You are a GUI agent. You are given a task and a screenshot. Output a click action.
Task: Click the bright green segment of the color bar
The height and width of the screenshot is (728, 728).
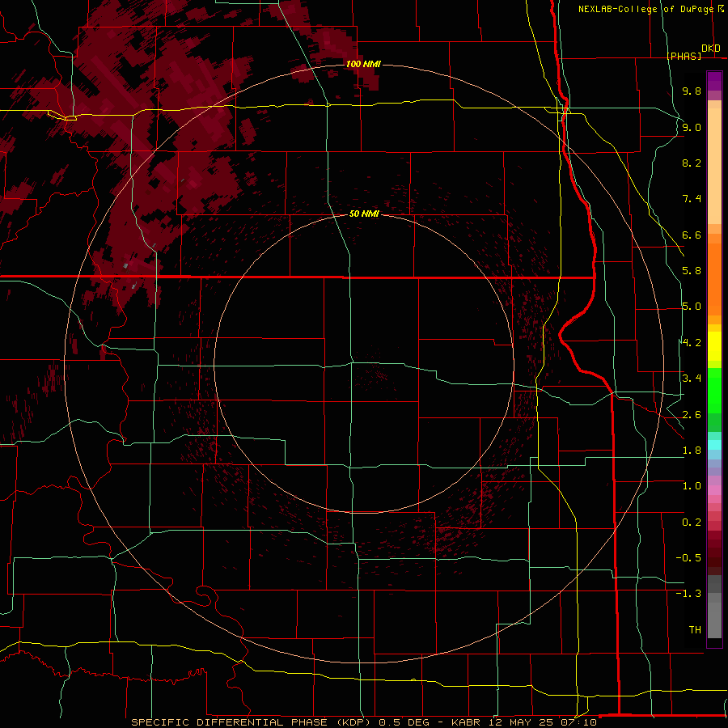(x=714, y=391)
